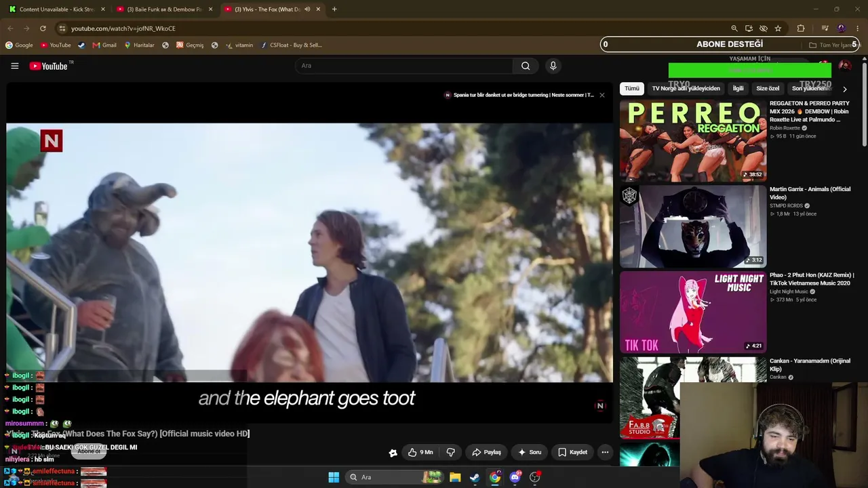This screenshot has height=488, width=868.
Task: Open the STMPD RCRDS channel link
Action: tap(786, 205)
